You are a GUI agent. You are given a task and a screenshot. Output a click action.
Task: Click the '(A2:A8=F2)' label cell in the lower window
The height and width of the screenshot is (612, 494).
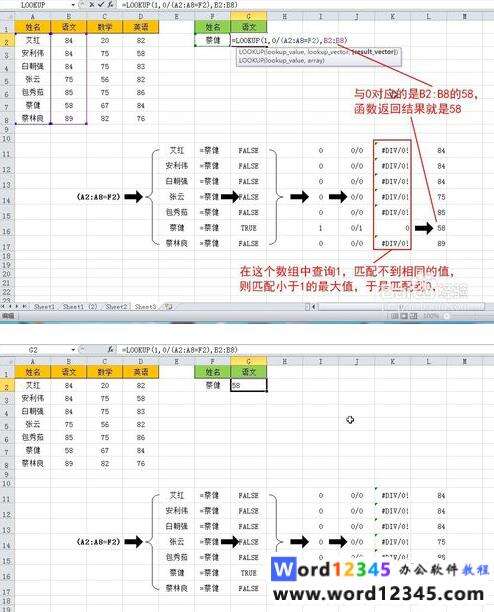pyautogui.click(x=98, y=542)
